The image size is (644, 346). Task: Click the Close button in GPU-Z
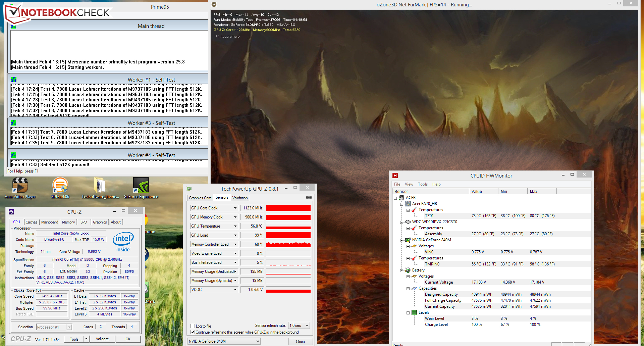300,342
